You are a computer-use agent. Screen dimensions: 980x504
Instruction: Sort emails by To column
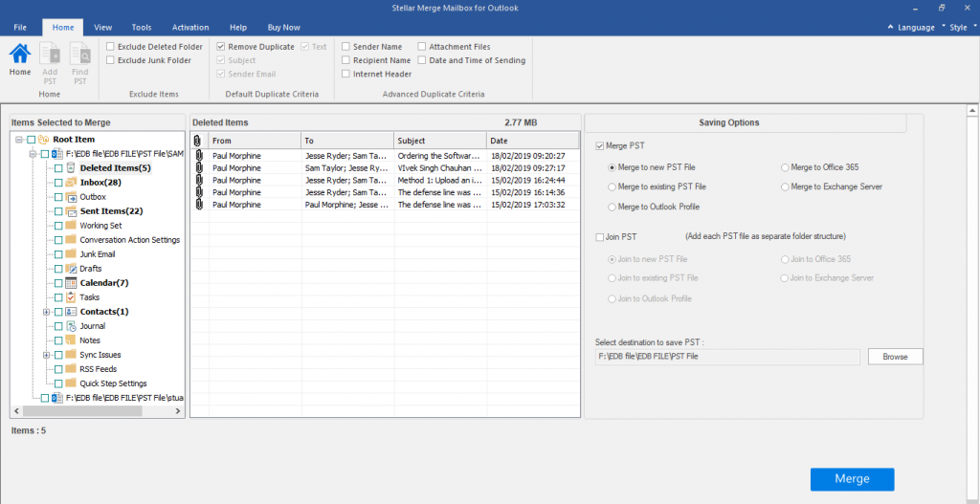coord(347,141)
